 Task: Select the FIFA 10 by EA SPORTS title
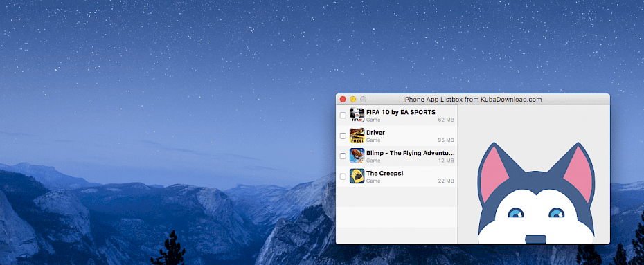[400, 112]
